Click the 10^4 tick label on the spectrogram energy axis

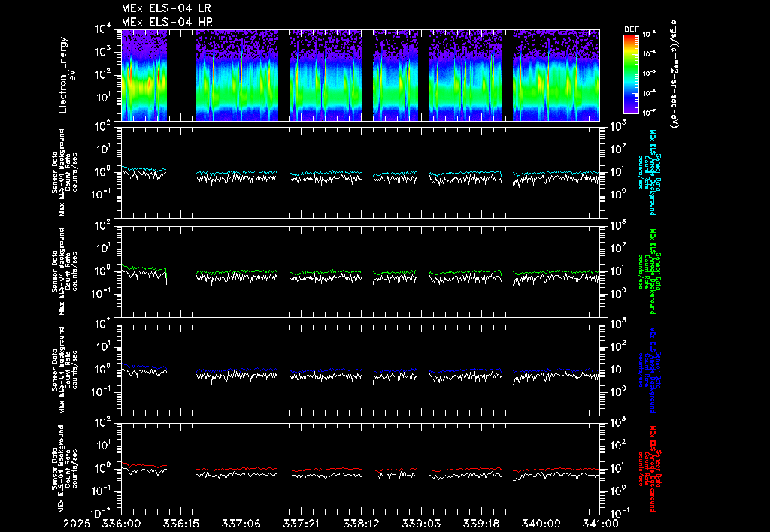point(103,29)
